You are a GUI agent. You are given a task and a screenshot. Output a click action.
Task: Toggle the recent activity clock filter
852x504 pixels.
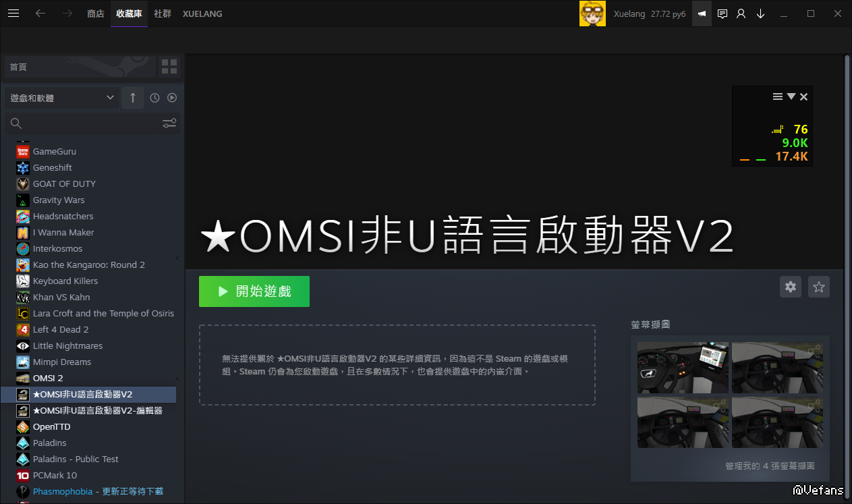154,98
